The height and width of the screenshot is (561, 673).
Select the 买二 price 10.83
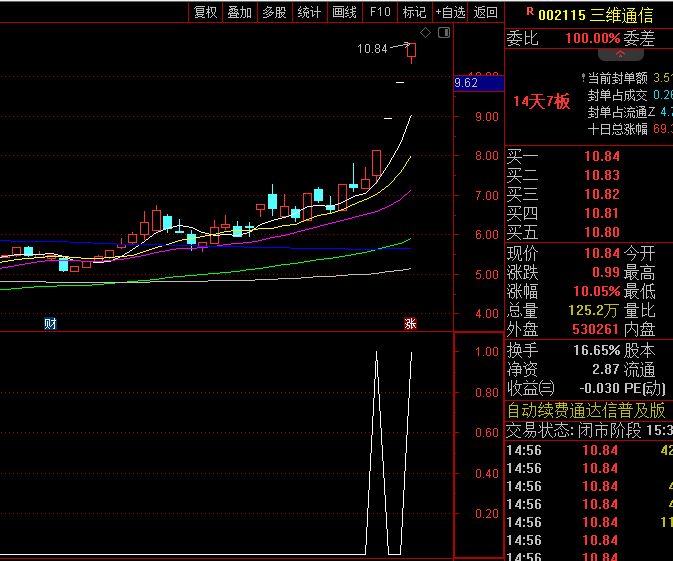pos(602,175)
